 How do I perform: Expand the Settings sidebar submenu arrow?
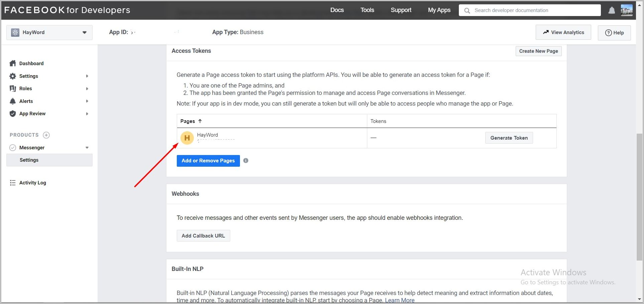pyautogui.click(x=87, y=76)
